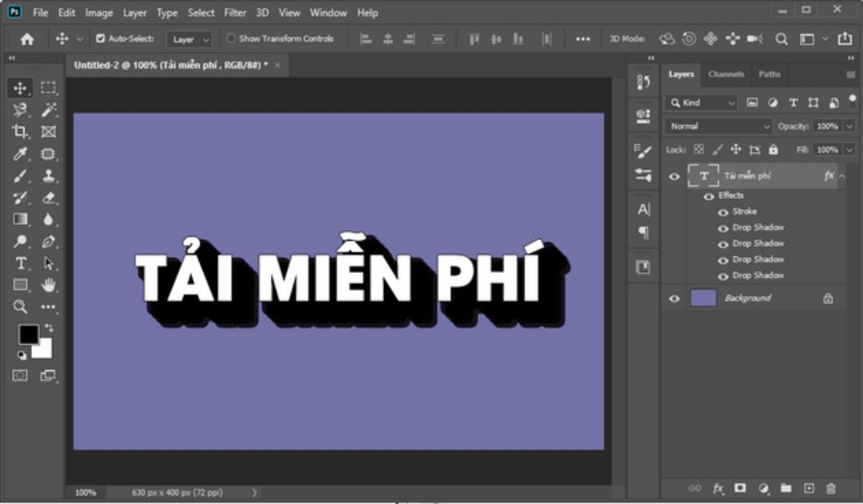This screenshot has height=504, width=863.
Task: Add layer style with fx button
Action: [718, 488]
